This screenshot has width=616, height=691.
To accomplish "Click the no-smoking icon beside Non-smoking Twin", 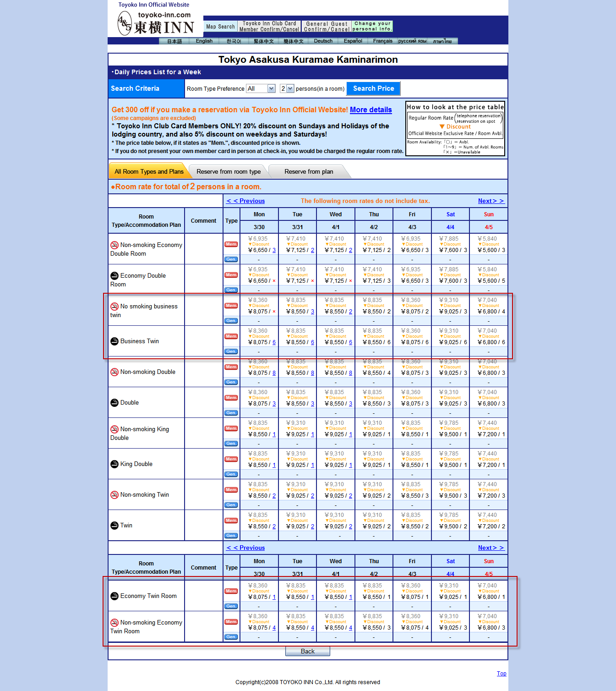I will (x=114, y=495).
